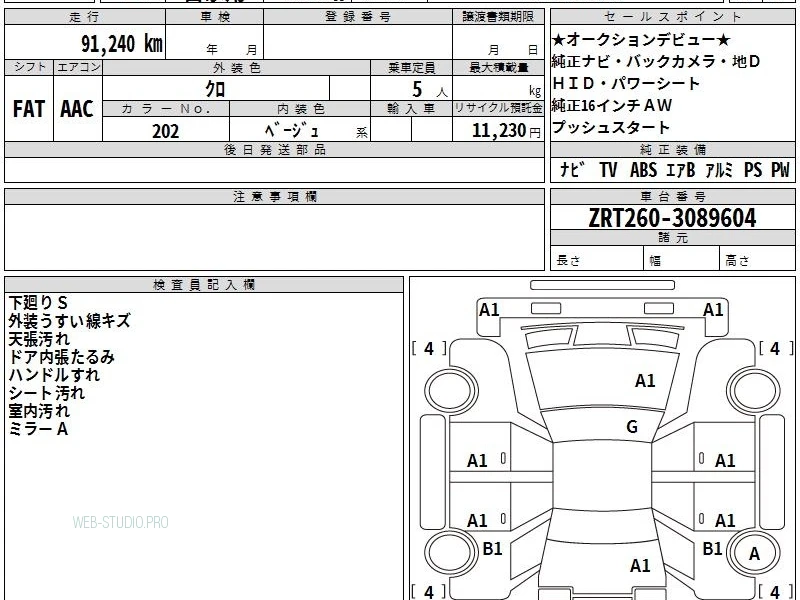Select inspector note "天張汚れ"

pos(39,339)
